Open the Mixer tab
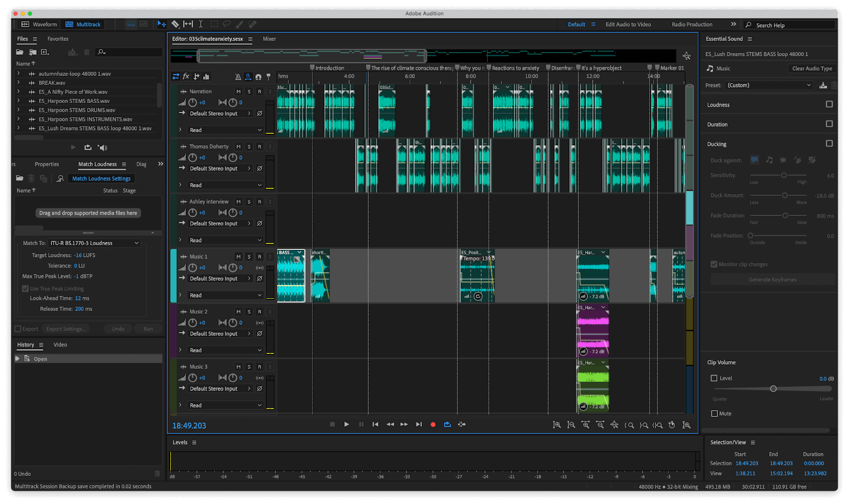This screenshot has width=849, height=504. tap(269, 39)
